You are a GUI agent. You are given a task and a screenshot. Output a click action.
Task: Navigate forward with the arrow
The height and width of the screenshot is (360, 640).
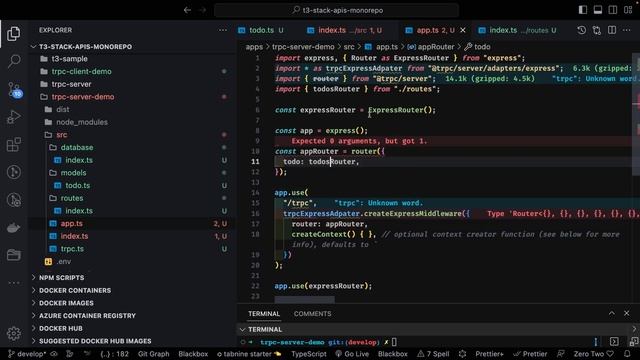point(202,10)
